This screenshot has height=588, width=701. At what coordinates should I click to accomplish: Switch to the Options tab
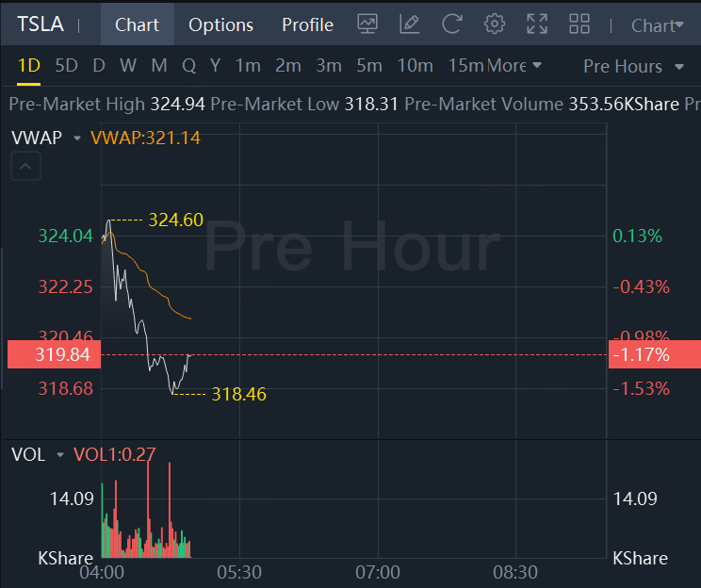click(x=220, y=24)
